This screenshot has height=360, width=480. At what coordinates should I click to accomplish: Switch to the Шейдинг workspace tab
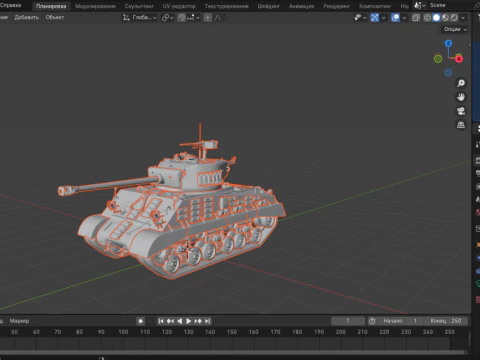269,6
